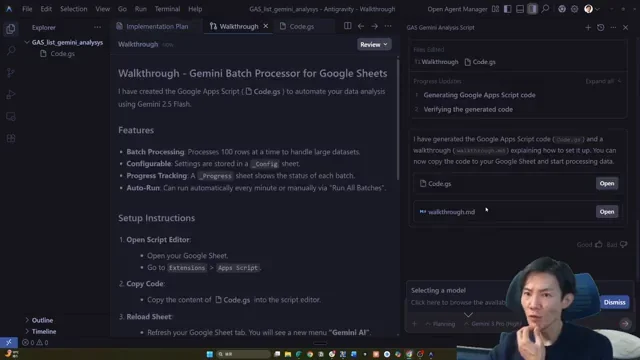Click the Windows Start button
This screenshot has width=640, height=360.
point(209,354)
